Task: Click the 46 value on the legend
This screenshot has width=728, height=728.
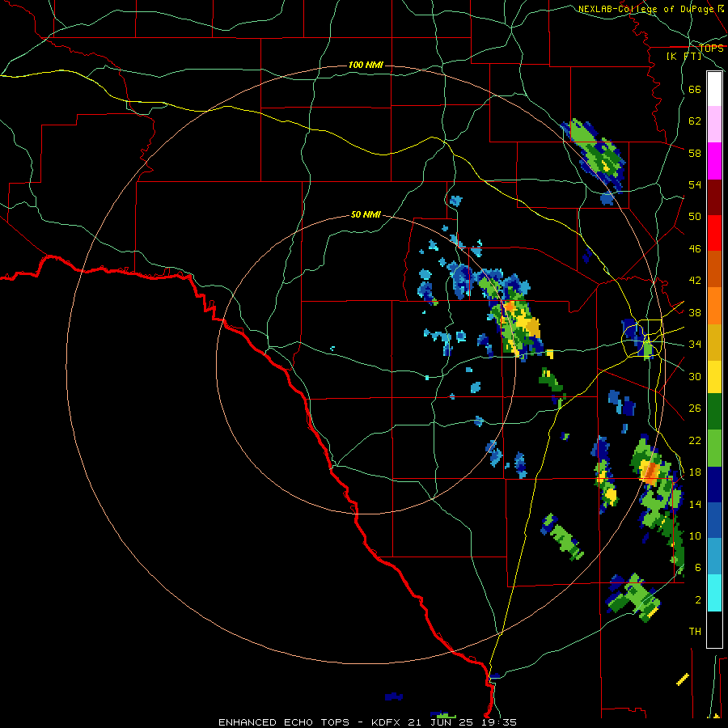Action: [x=695, y=249]
